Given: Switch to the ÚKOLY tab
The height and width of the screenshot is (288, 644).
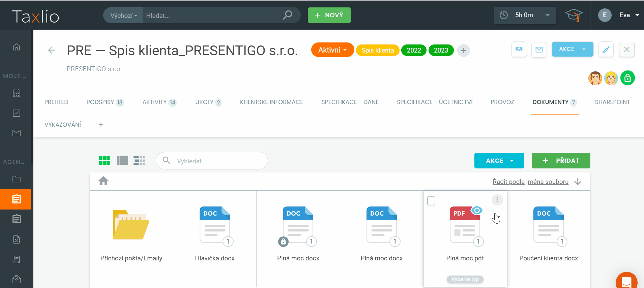Looking at the screenshot, I should click(x=208, y=102).
